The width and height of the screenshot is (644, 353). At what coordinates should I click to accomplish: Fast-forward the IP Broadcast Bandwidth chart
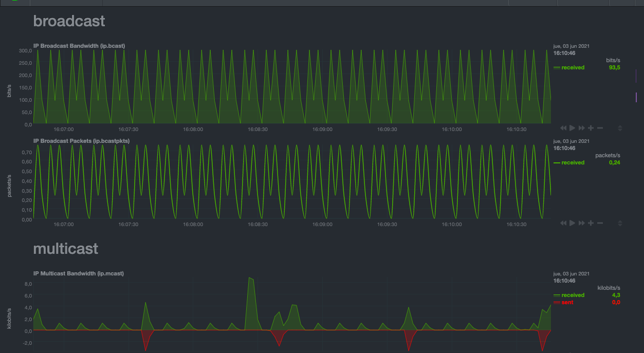click(582, 128)
